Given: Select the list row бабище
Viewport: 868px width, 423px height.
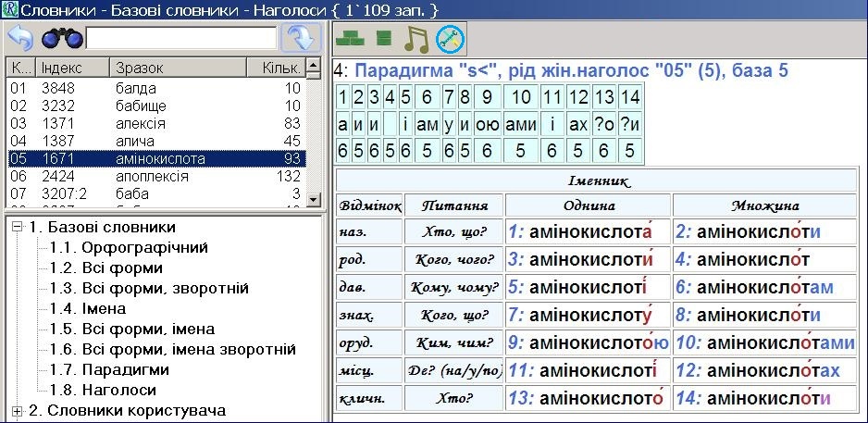Looking at the screenshot, I should pos(156,106).
